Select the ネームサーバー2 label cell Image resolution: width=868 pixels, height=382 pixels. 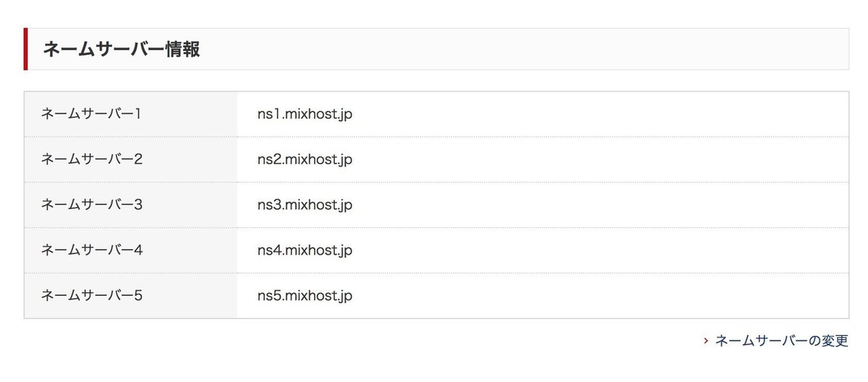92,159
